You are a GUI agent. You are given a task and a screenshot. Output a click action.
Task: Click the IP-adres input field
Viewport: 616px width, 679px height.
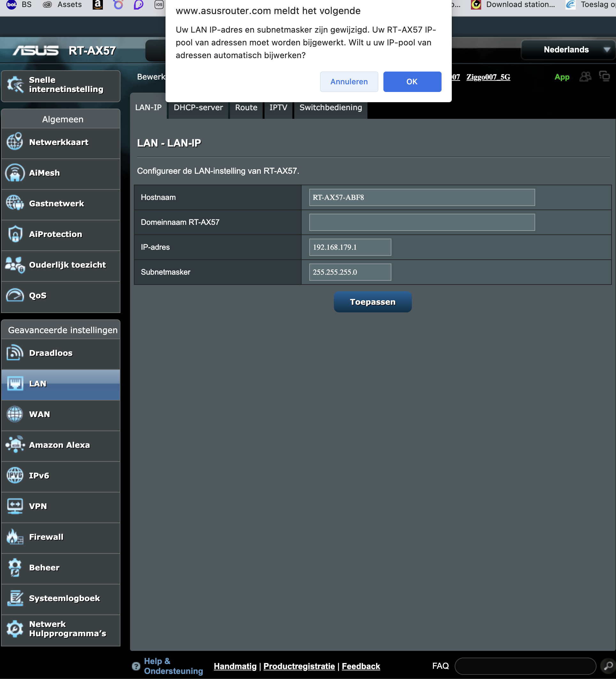tap(350, 247)
